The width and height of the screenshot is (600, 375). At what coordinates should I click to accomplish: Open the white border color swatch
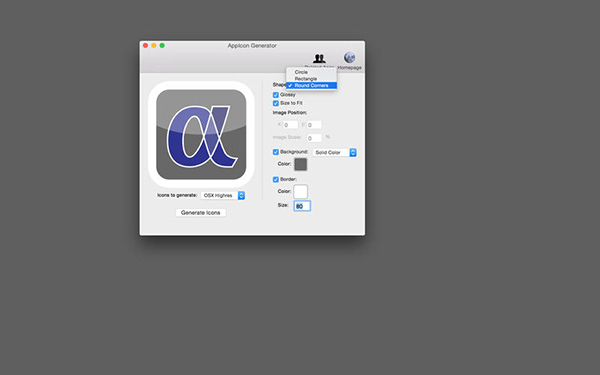300,192
